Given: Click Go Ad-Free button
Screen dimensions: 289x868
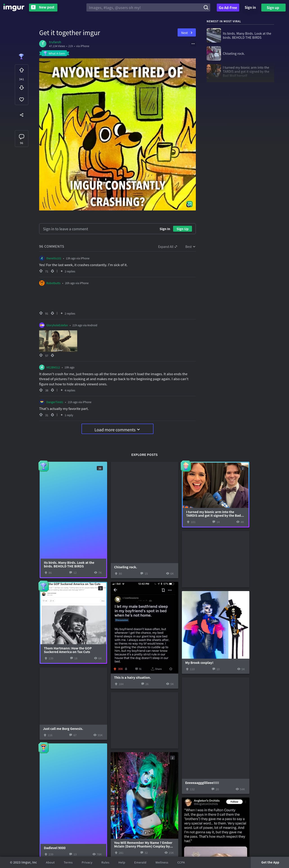Looking at the screenshot, I should (x=228, y=7).
